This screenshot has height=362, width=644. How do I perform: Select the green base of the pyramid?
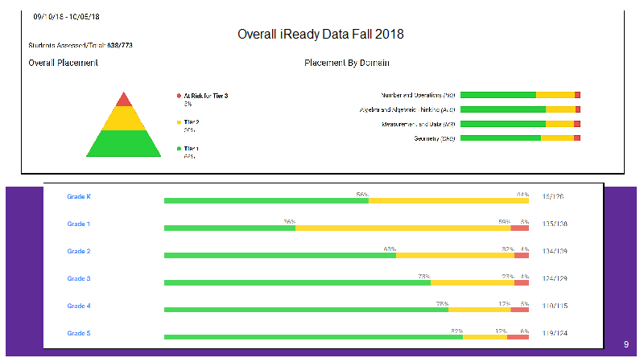[x=124, y=143]
